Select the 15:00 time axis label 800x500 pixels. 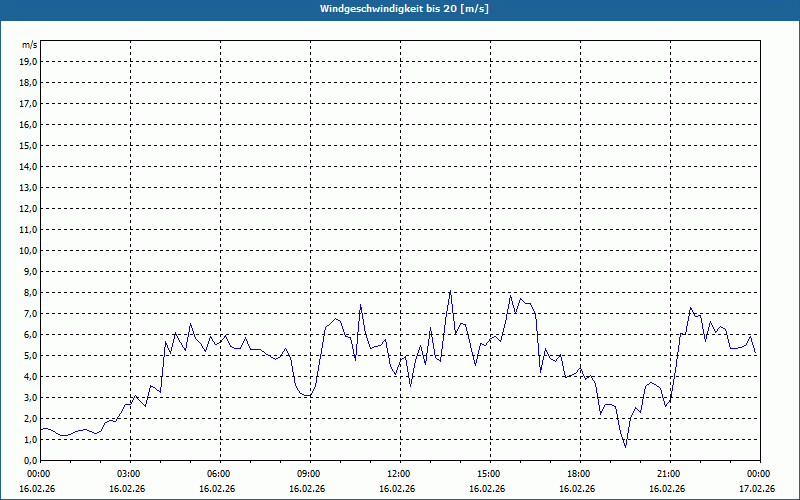(489, 474)
